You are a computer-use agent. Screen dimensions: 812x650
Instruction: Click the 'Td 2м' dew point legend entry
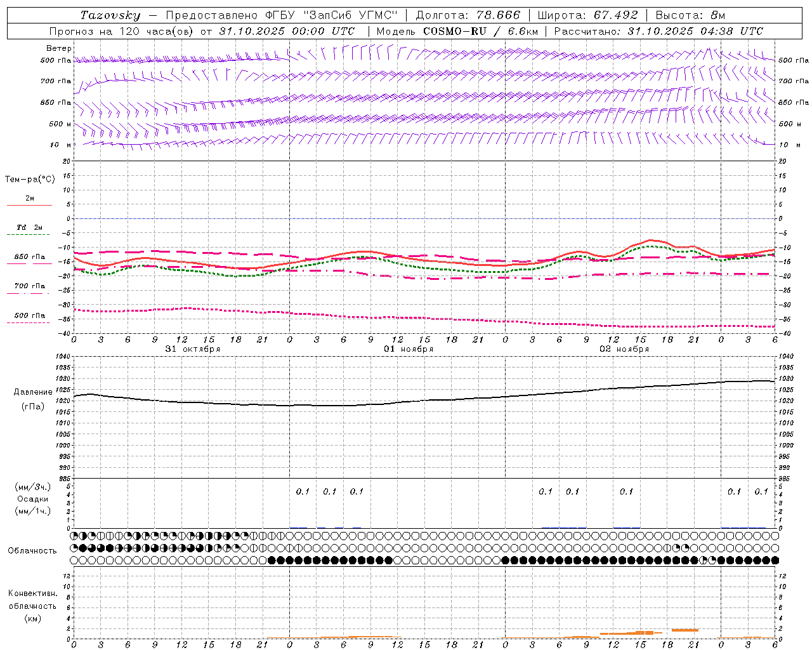[x=29, y=227]
